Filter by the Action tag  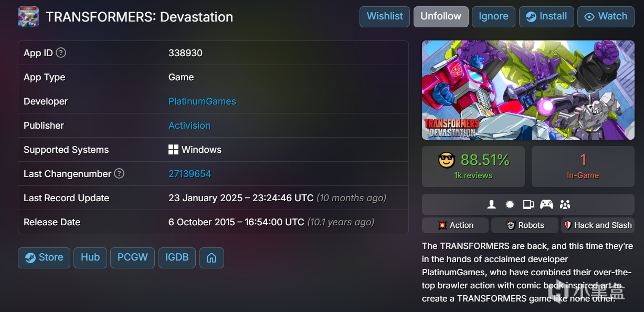pos(455,225)
